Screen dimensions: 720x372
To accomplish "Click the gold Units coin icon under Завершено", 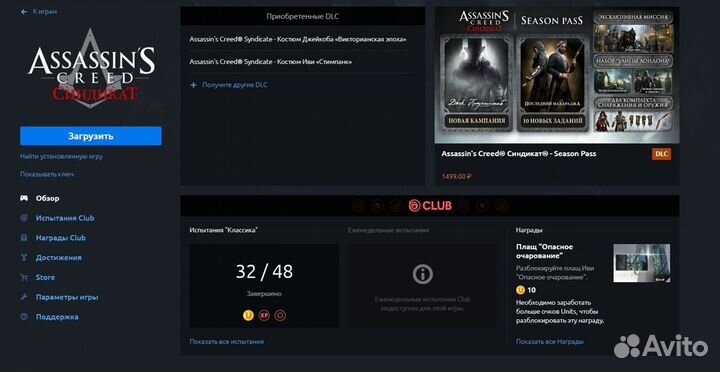I will pyautogui.click(x=248, y=316).
